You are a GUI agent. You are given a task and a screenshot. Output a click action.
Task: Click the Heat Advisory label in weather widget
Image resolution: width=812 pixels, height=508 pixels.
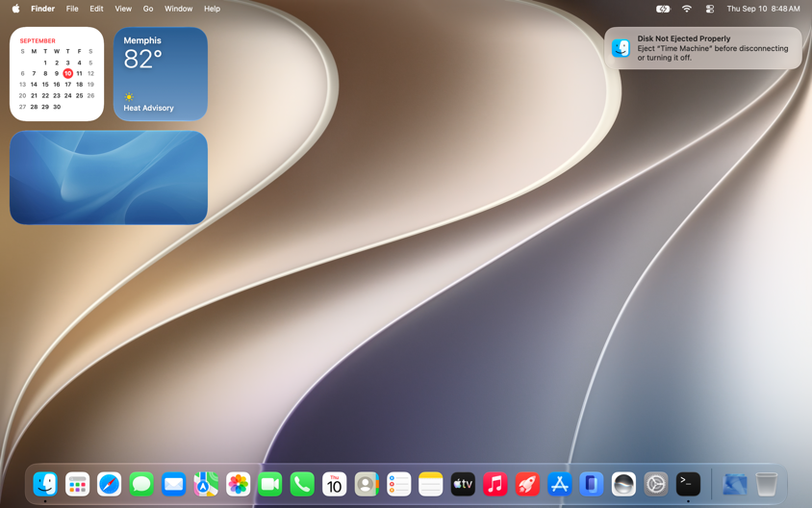coord(148,108)
